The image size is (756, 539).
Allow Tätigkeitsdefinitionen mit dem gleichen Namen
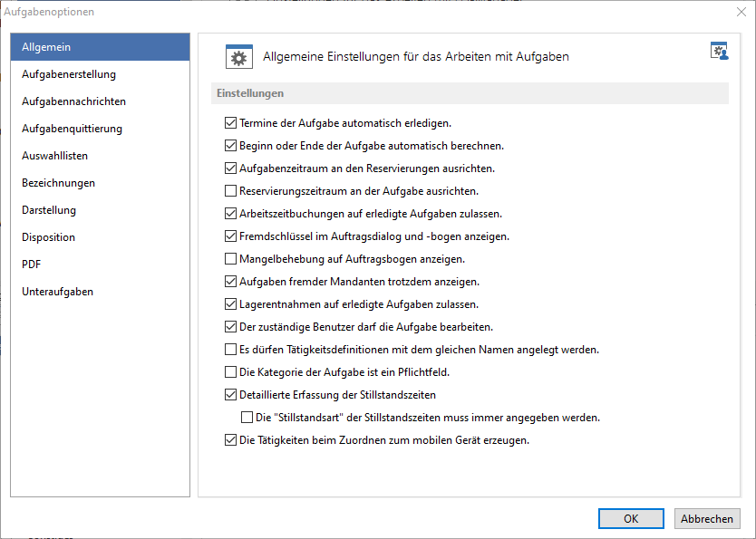230,350
